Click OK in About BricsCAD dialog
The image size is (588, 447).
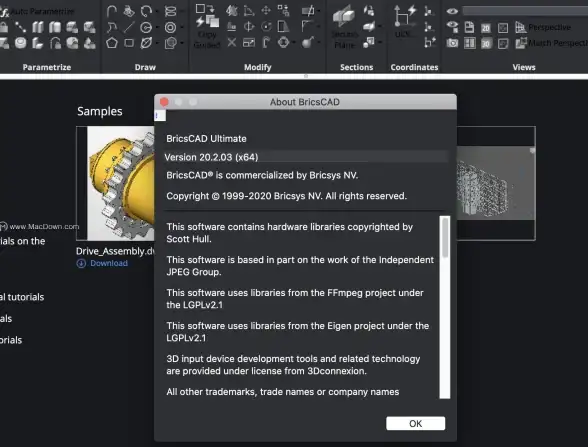pyautogui.click(x=416, y=423)
